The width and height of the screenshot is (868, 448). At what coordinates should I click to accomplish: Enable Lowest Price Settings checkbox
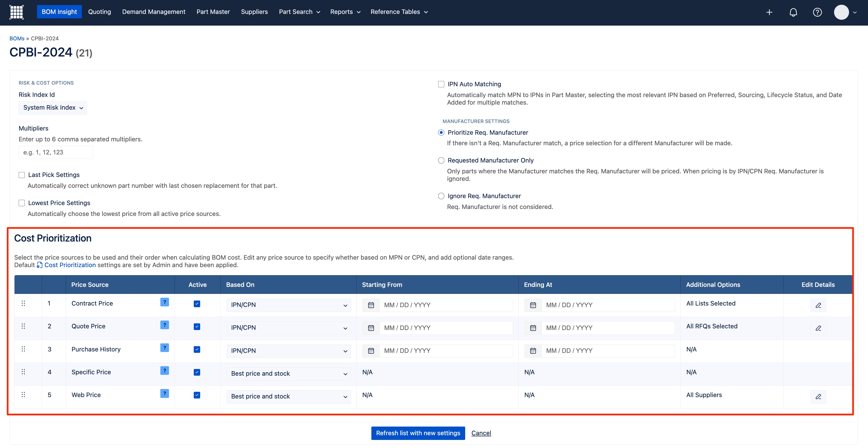pyautogui.click(x=22, y=203)
